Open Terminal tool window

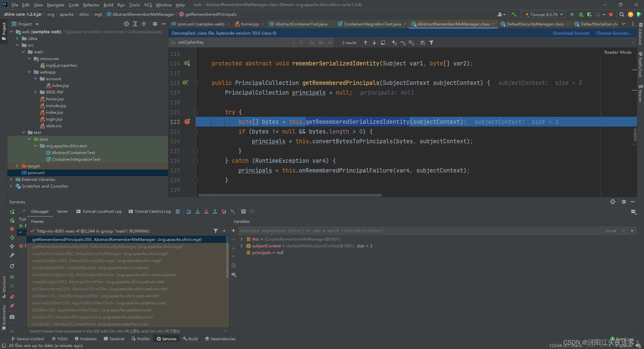(x=114, y=339)
